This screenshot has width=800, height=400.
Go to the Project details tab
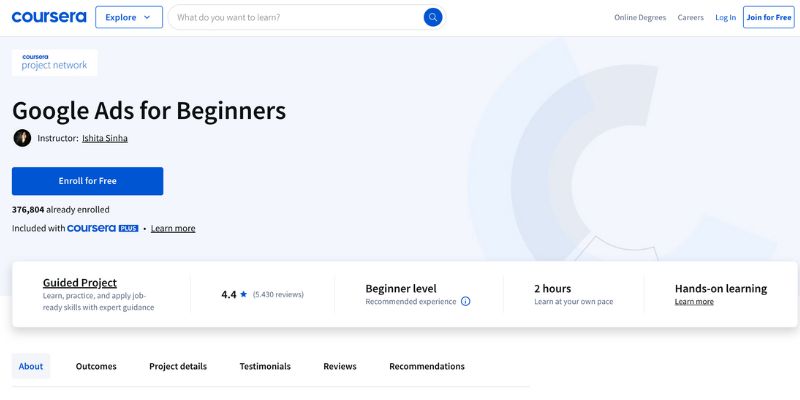(x=178, y=366)
